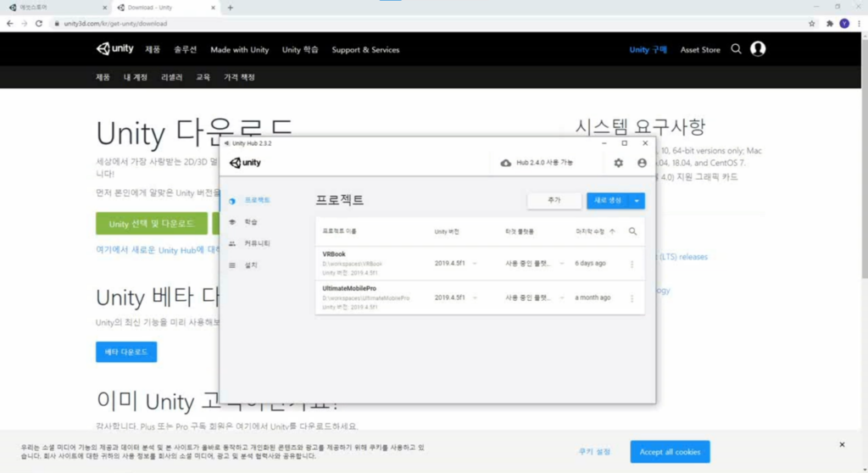Close the cookie banner
This screenshot has height=473, width=868.
[x=842, y=445]
